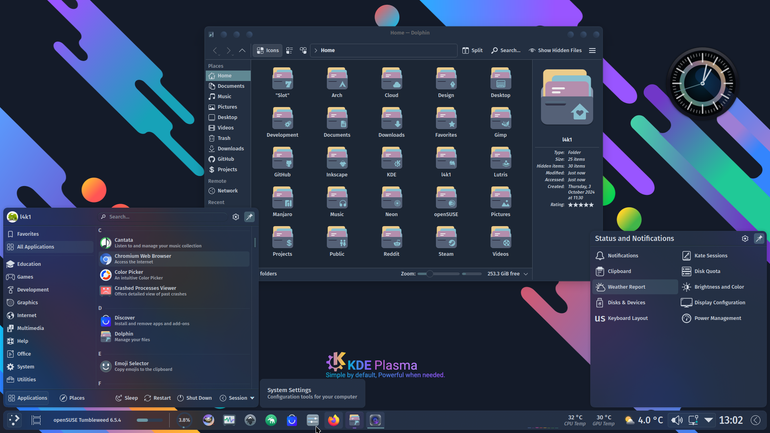
Task: Select Network under Remote in sidebar
Action: (228, 190)
